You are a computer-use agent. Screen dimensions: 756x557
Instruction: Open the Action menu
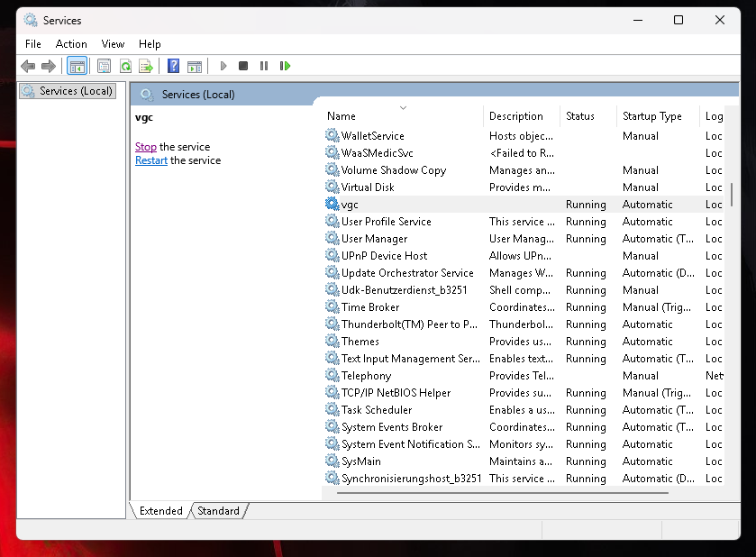(71, 43)
